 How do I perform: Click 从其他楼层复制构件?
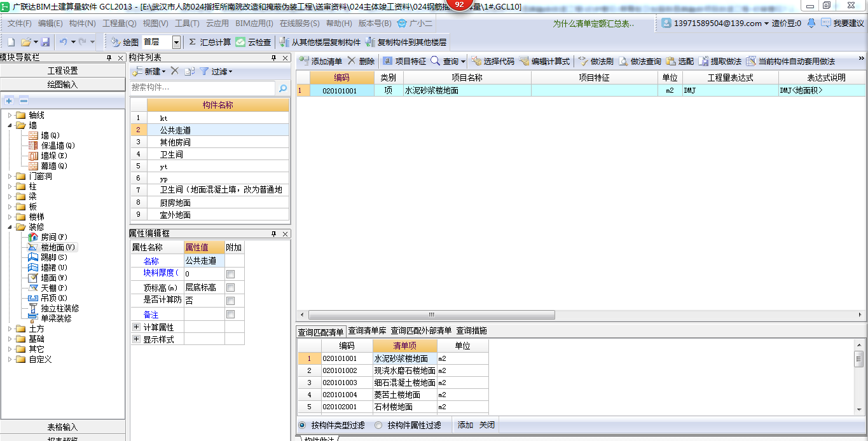tap(320, 42)
